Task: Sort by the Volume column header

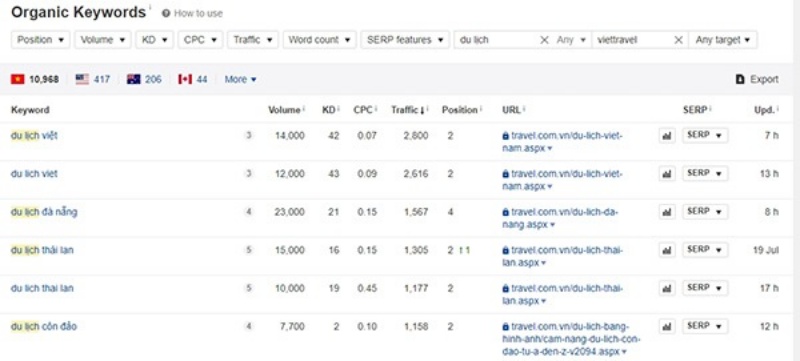Action: point(284,110)
